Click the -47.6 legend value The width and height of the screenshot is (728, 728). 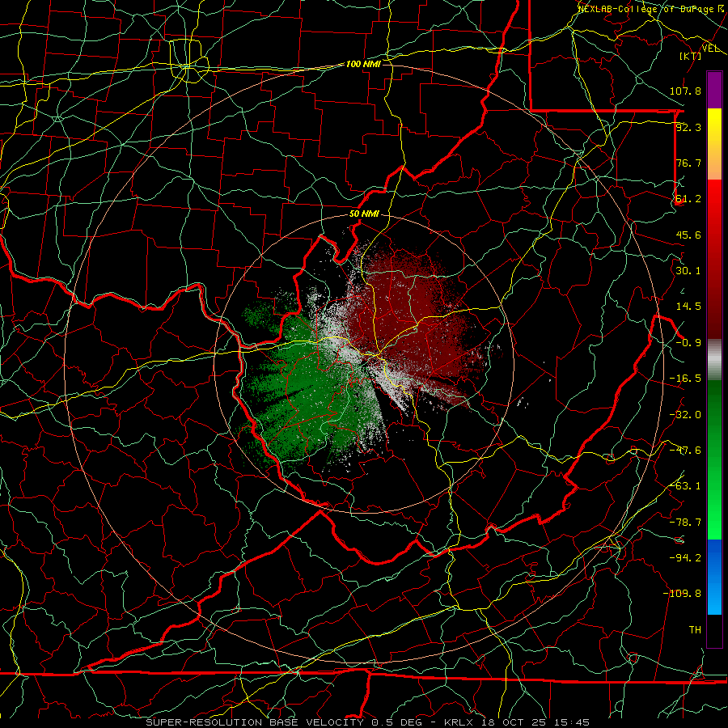pyautogui.click(x=685, y=451)
